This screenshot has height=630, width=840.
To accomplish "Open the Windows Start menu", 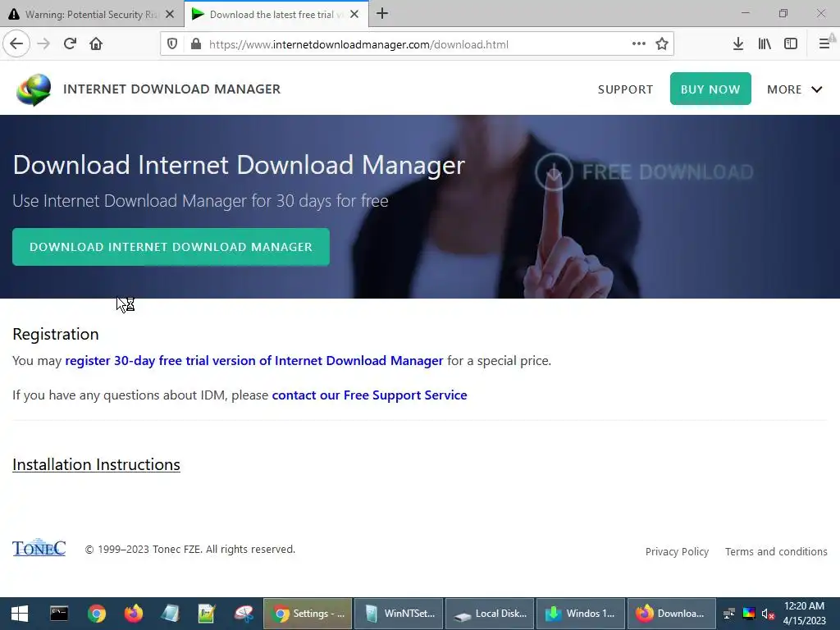I will (x=20, y=614).
